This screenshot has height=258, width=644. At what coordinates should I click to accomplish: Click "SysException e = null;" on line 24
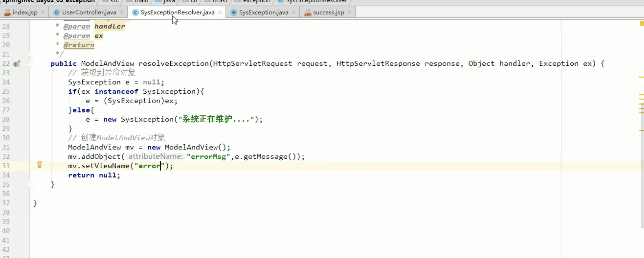pos(116,82)
